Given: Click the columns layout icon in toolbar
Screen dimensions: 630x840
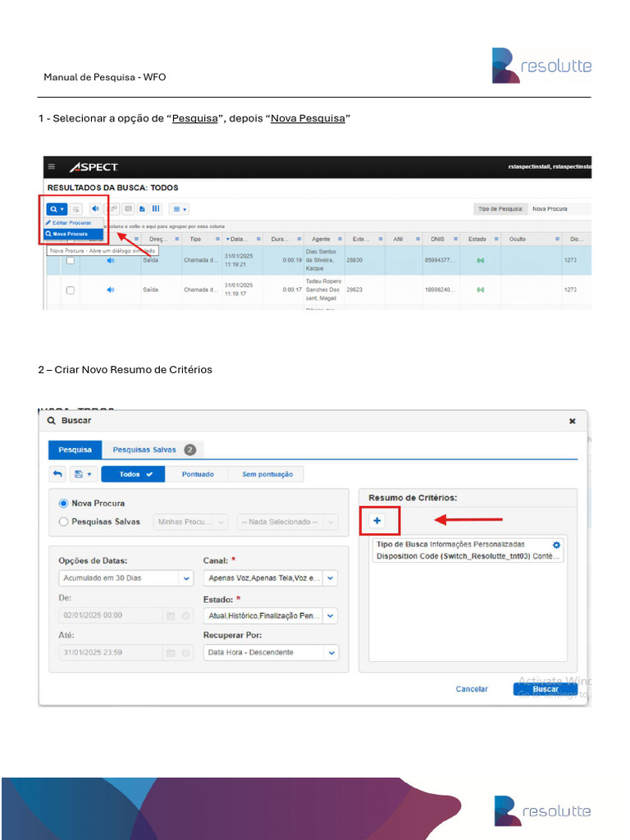Looking at the screenshot, I should [156, 209].
